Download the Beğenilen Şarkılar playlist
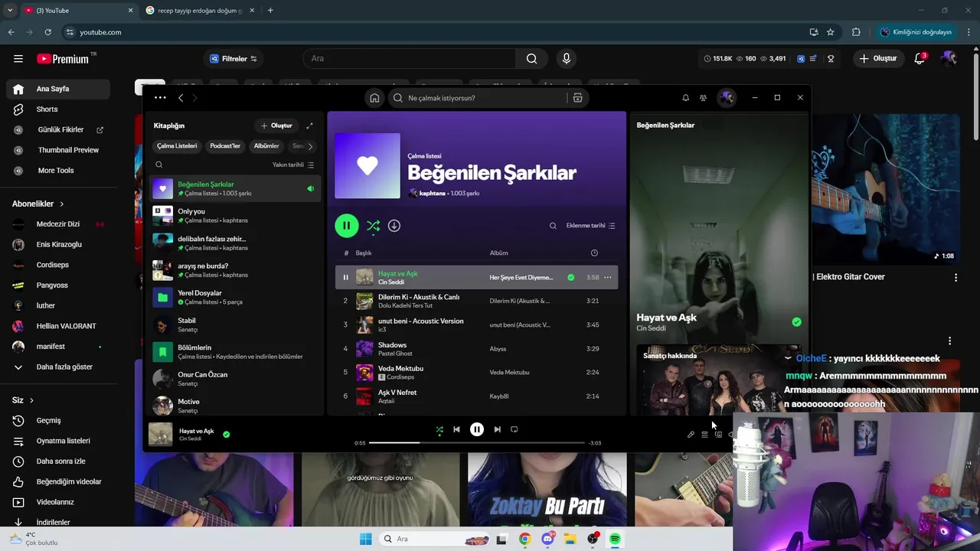 pyautogui.click(x=394, y=226)
